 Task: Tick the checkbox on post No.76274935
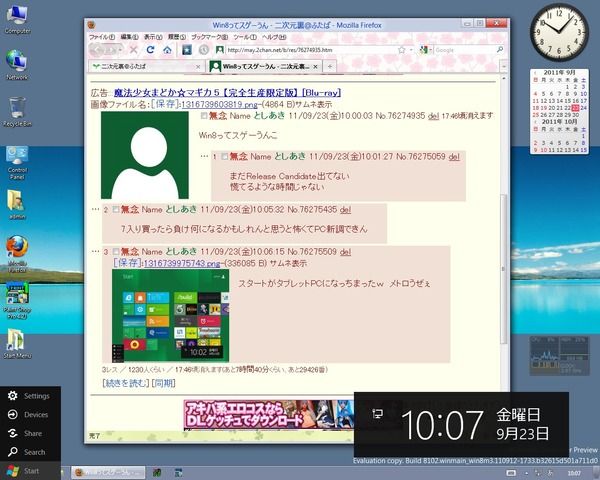tap(204, 116)
